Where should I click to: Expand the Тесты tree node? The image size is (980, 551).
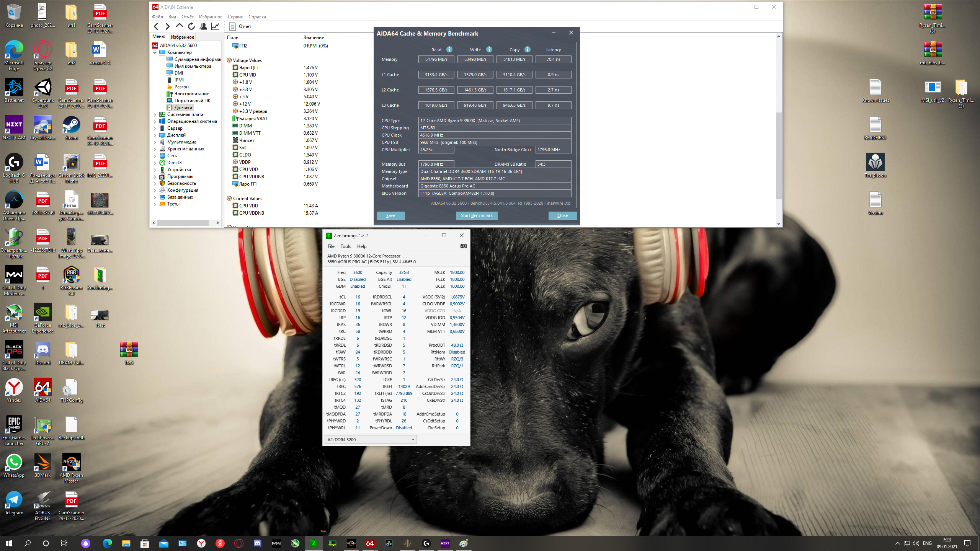point(155,204)
